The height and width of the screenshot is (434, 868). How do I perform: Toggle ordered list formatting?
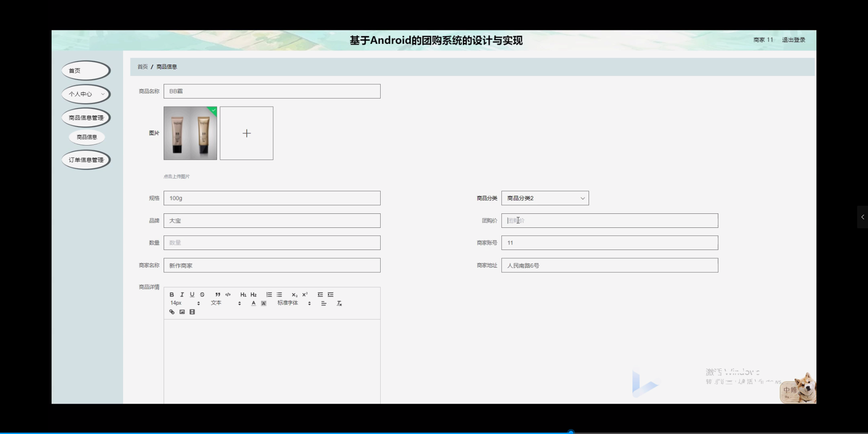coord(269,294)
